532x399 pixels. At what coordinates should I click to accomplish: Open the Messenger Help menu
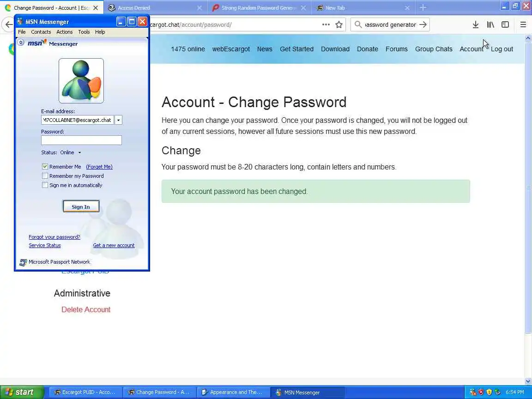coord(100,32)
